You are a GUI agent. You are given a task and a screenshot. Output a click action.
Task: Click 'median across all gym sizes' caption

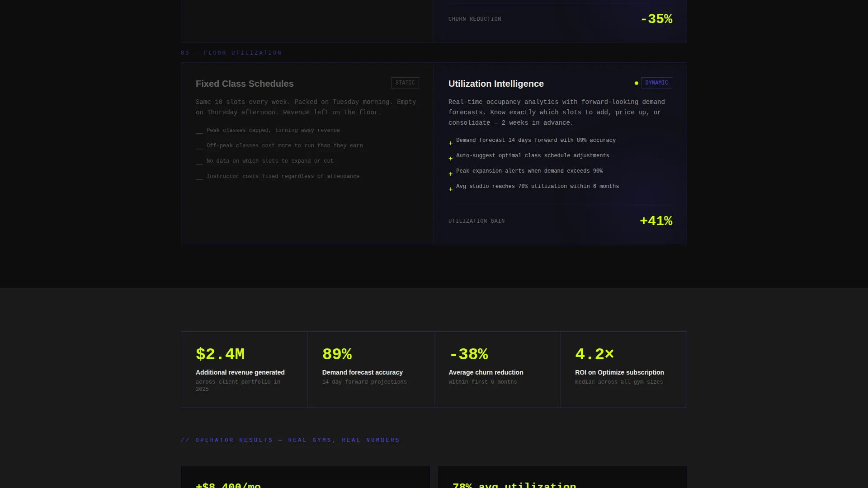619,382
